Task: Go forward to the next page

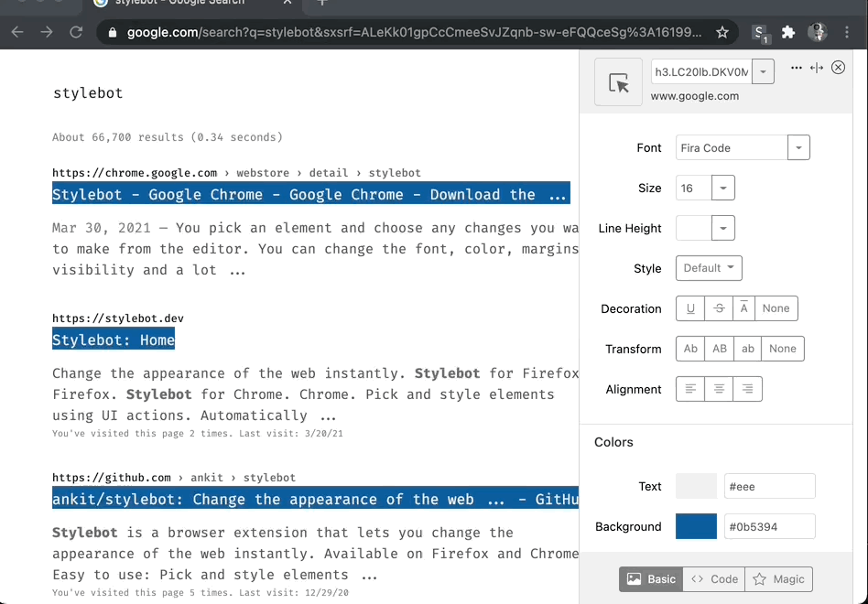Action: (47, 32)
